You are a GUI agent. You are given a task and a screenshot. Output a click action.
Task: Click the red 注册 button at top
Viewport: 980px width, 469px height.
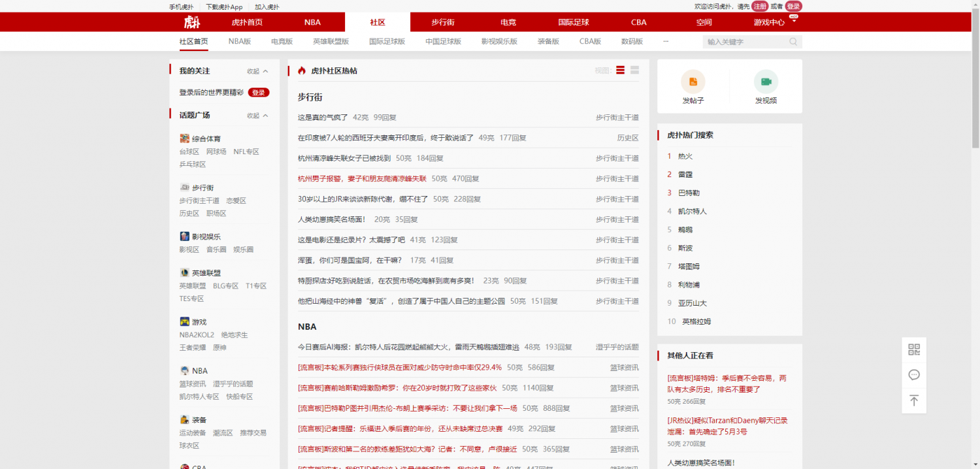point(760,6)
